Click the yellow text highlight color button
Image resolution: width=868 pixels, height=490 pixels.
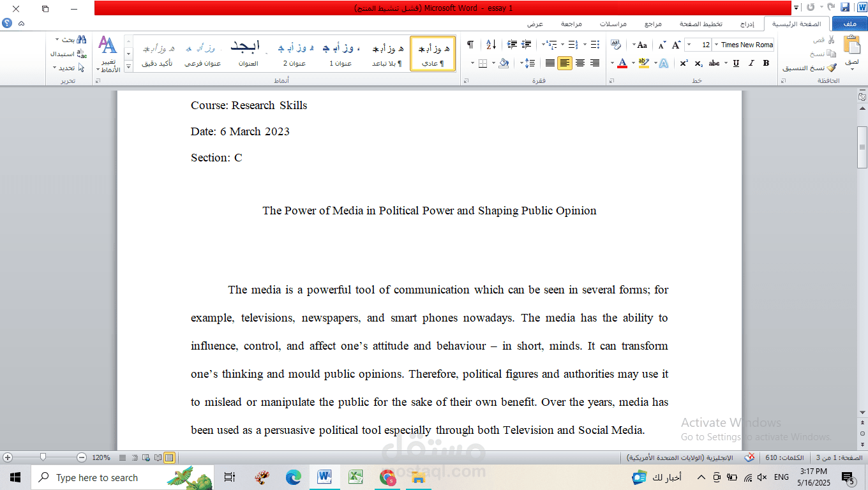(643, 63)
